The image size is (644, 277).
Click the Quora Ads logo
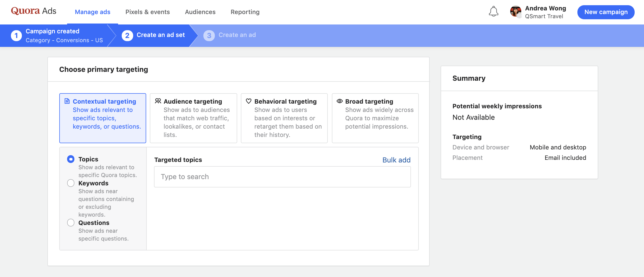point(34,11)
